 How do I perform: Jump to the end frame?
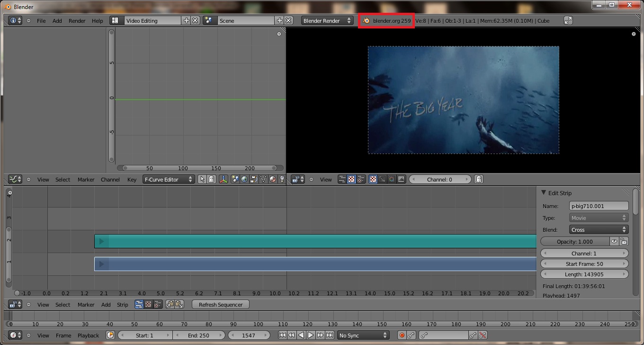point(329,335)
